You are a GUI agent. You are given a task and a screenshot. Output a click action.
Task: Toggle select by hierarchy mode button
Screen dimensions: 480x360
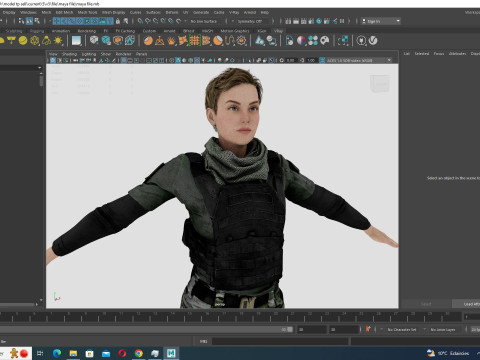click(x=21, y=21)
